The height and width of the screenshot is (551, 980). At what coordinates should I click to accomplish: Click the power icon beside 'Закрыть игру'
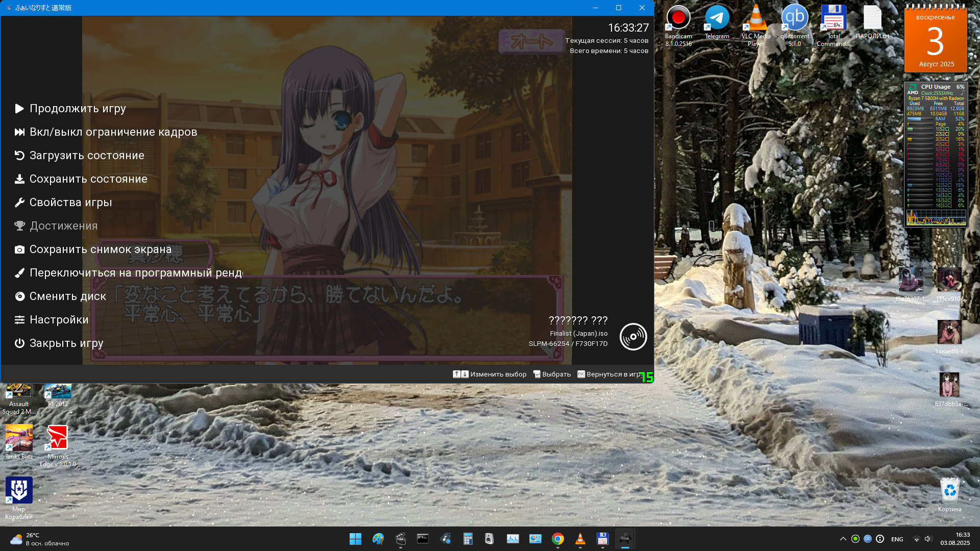[x=19, y=343]
